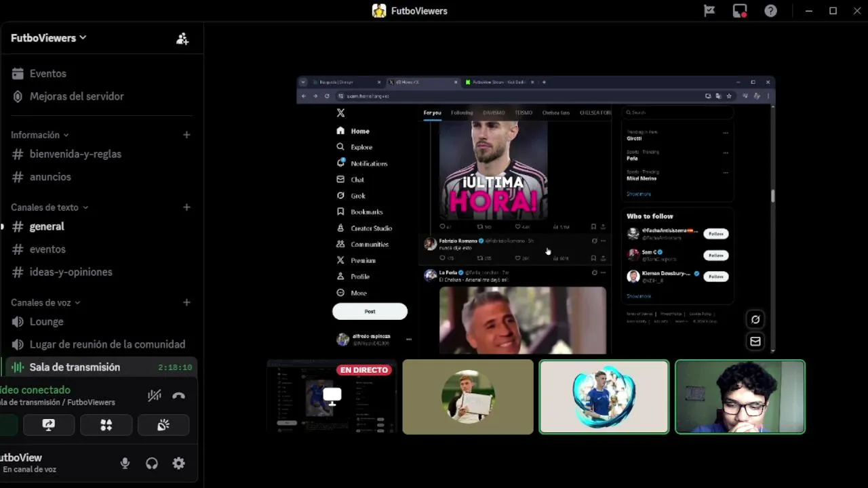Add a channel to Información category
Viewport: 868px width, 488px height.
point(186,135)
